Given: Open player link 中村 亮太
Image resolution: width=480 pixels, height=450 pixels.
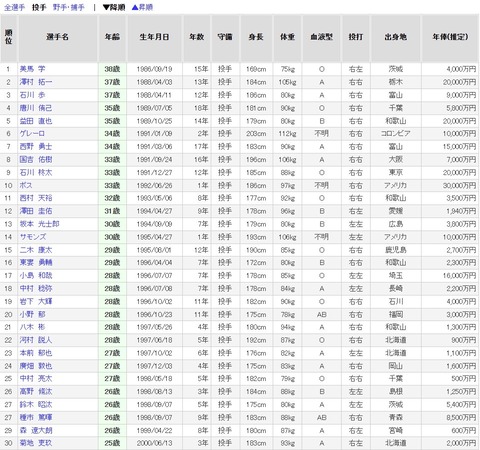Looking at the screenshot, I should (36, 379).
